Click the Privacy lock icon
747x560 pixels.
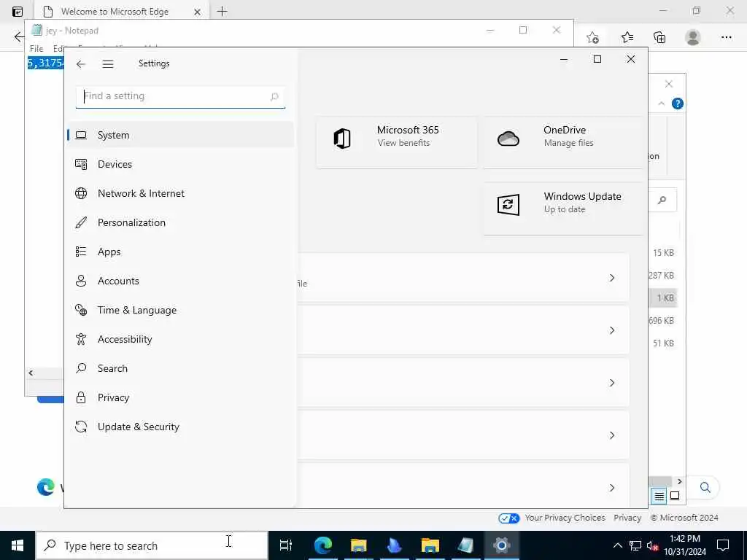point(81,397)
